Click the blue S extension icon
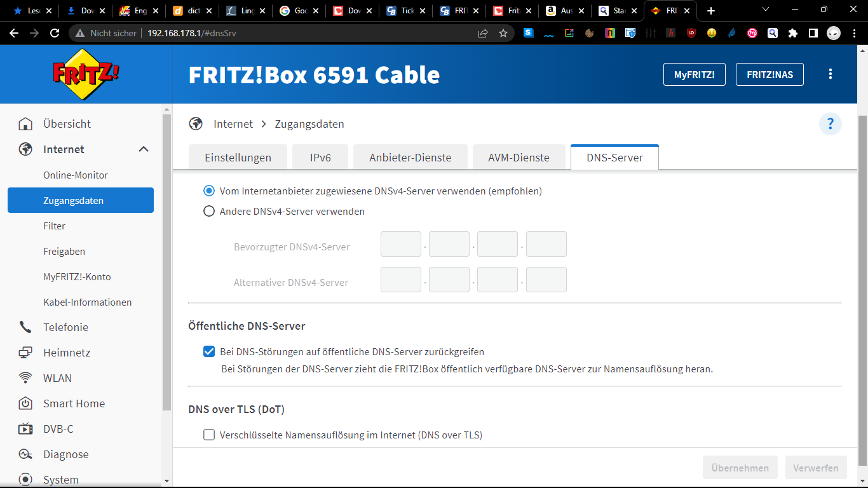868x488 pixels. (x=528, y=33)
